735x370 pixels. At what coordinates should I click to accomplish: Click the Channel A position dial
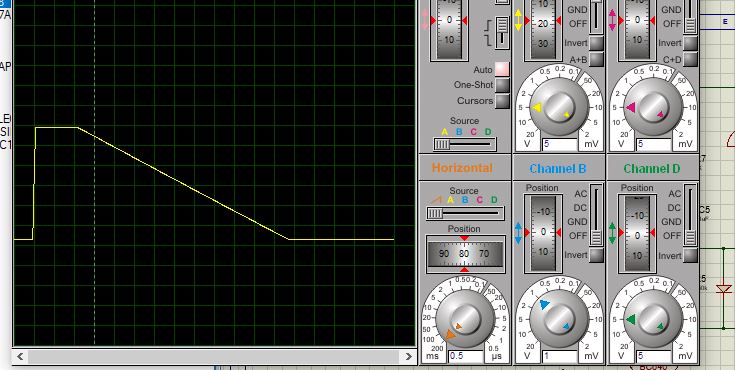[543, 29]
